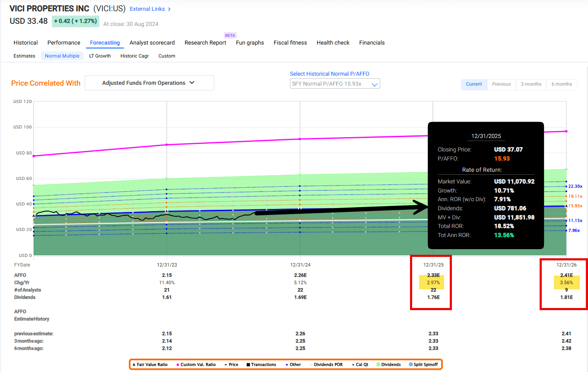Open the External Links chevron
The width and height of the screenshot is (588, 372).
[169, 9]
